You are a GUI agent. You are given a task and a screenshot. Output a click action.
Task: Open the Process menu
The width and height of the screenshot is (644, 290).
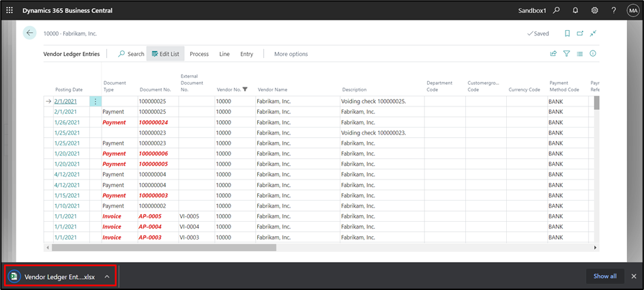[x=199, y=54]
